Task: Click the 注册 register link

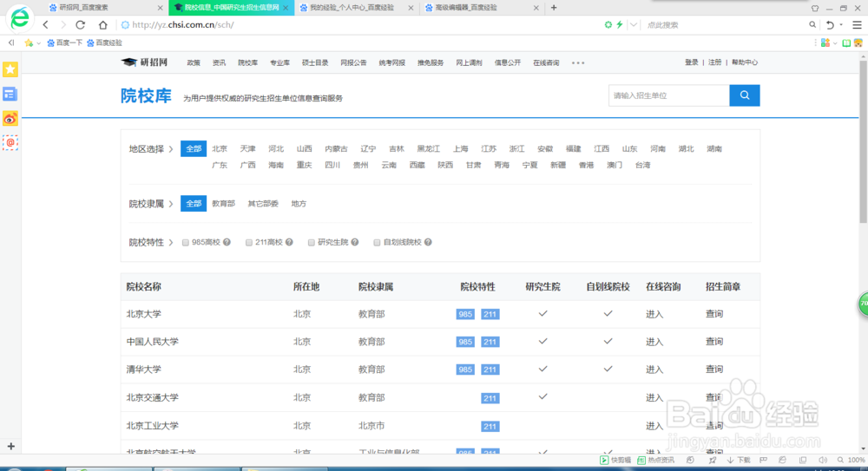Action: 714,62
